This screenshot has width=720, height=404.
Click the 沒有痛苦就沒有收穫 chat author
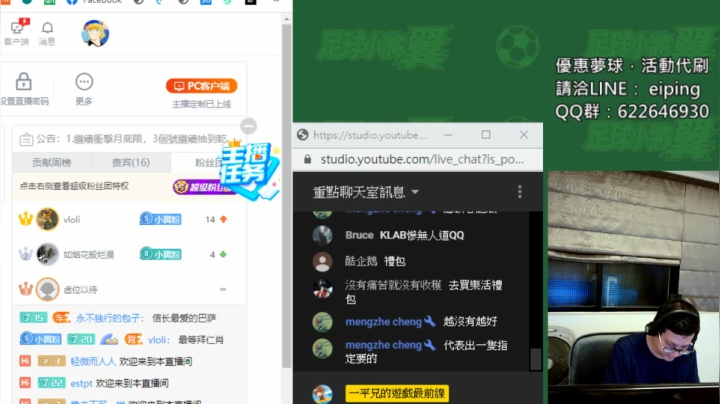(x=393, y=285)
